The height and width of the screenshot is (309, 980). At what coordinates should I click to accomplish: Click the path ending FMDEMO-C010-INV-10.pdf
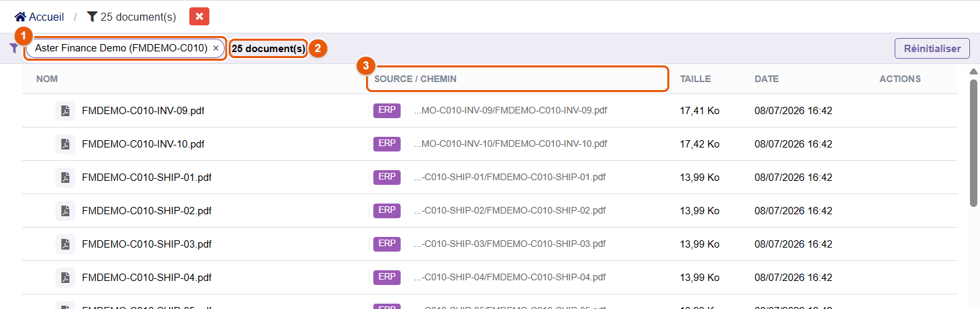(x=511, y=144)
